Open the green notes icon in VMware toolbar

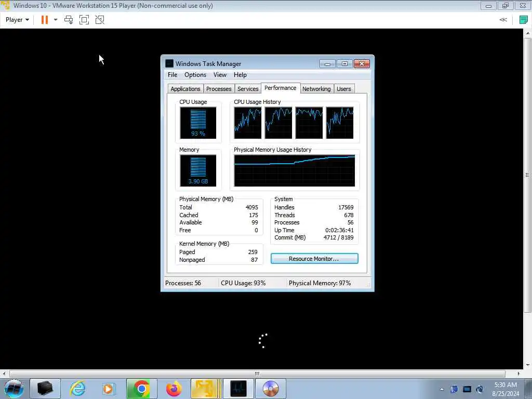pyautogui.click(x=524, y=20)
